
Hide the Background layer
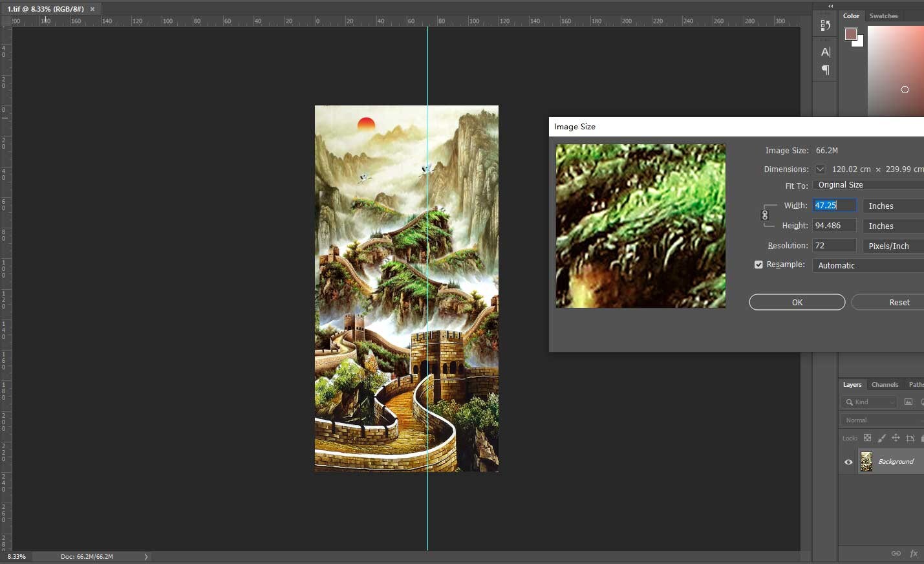click(x=848, y=461)
